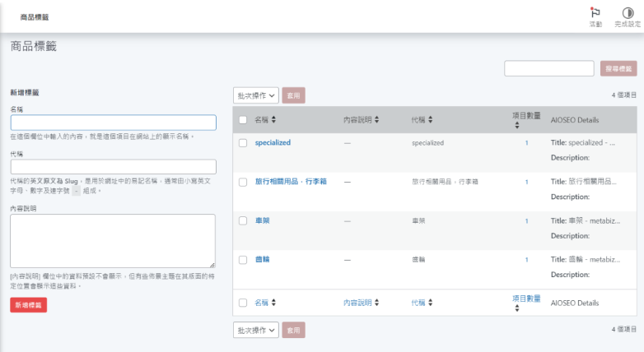This screenshot has height=352, width=644.
Task: Click the 內容說明 textarea
Action: (x=113, y=241)
